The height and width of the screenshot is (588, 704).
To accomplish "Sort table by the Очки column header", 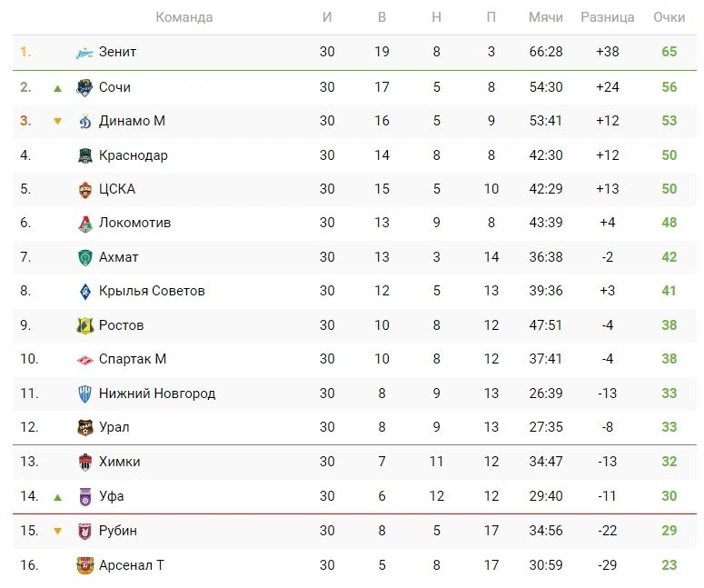I will pyautogui.click(x=669, y=17).
